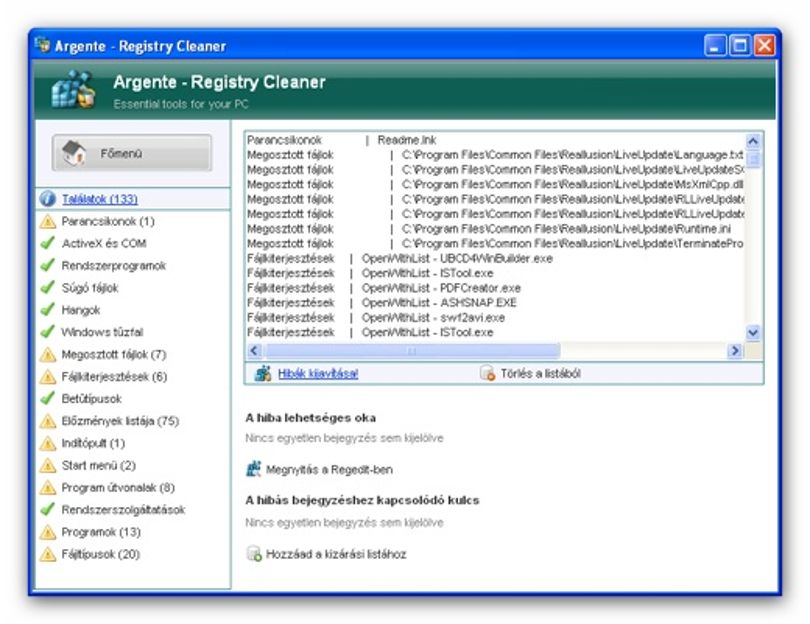Open the Hibák kijavítása link
Image resolution: width=810 pixels, height=624 pixels.
pyautogui.click(x=318, y=373)
